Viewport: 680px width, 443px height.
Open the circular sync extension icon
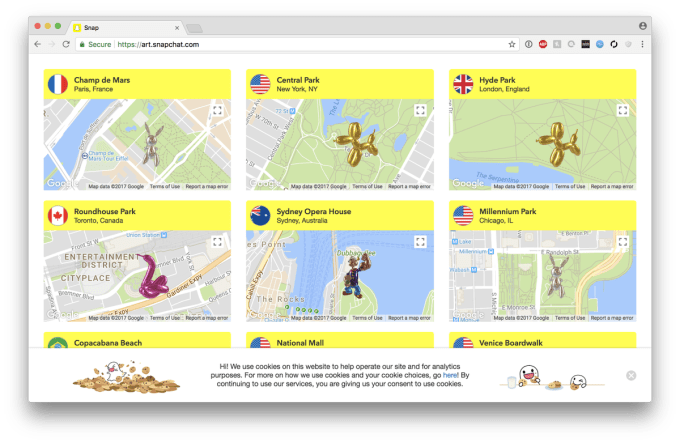pos(614,44)
